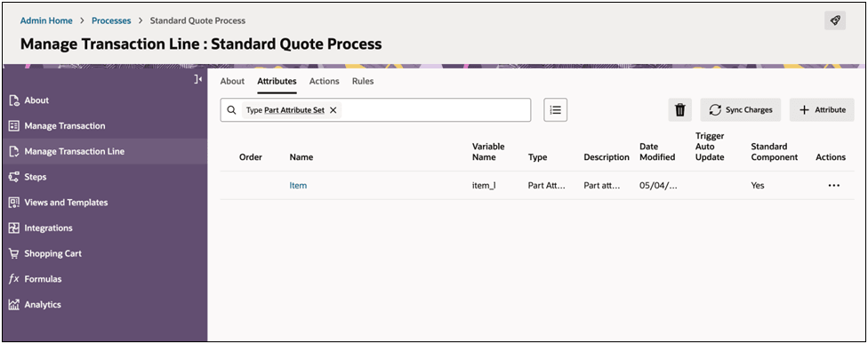Open the Item attribute link
The width and height of the screenshot is (868, 344).
[x=298, y=185]
